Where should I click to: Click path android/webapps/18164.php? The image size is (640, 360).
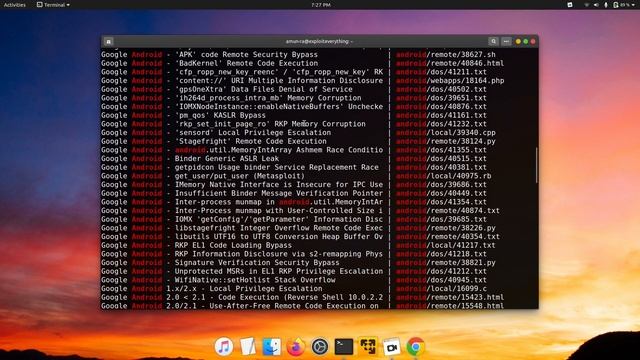[450, 80]
